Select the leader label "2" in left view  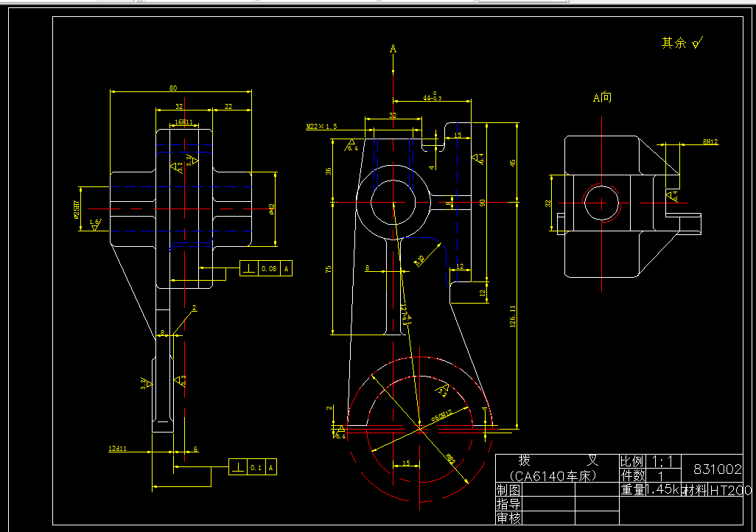[x=195, y=308]
